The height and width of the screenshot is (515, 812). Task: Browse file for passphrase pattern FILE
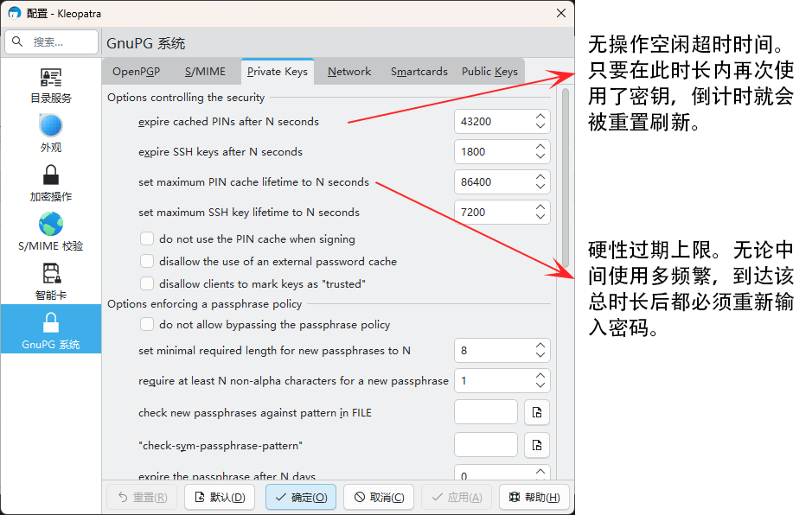tap(536, 412)
